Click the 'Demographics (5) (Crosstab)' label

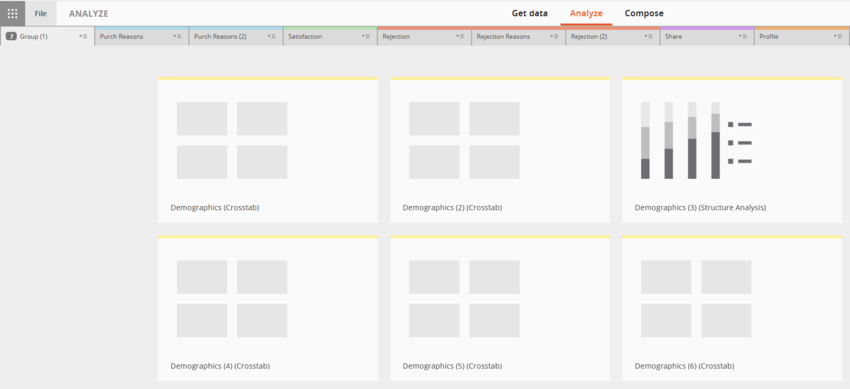pyautogui.click(x=452, y=366)
